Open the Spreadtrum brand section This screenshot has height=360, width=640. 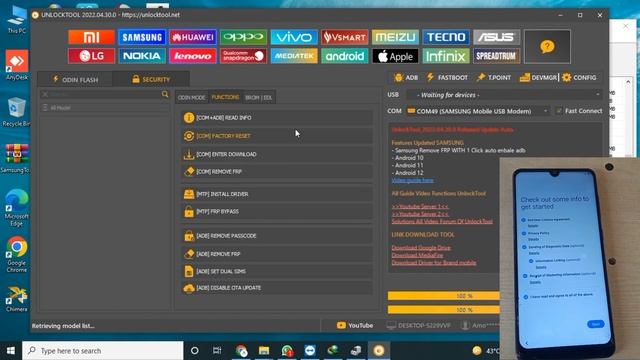point(496,56)
